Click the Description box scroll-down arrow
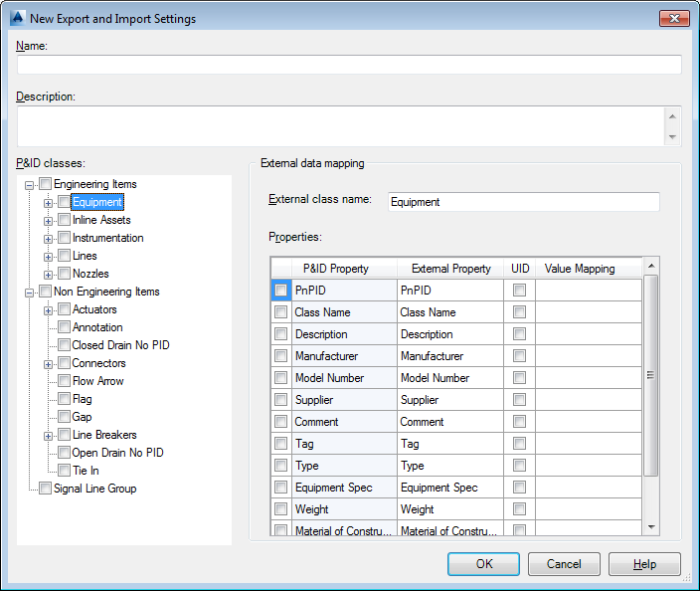Image resolution: width=700 pixels, height=591 pixels. (673, 137)
